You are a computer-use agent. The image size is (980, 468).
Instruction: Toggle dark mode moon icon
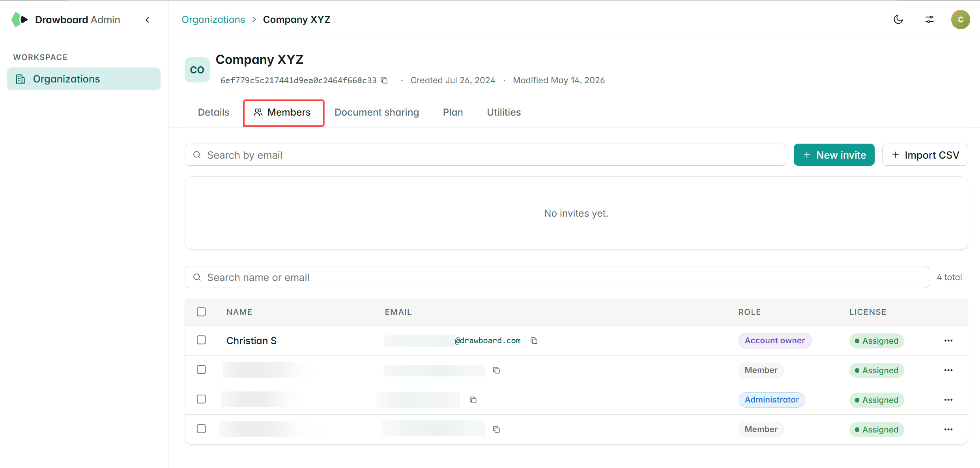[898, 19]
